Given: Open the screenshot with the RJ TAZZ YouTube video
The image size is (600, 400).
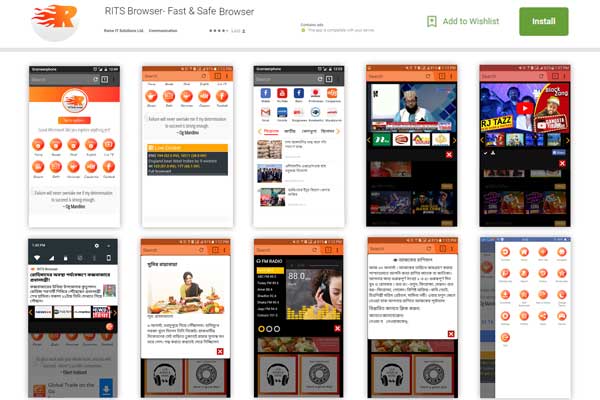Looking at the screenshot, I should pyautogui.click(x=525, y=146).
